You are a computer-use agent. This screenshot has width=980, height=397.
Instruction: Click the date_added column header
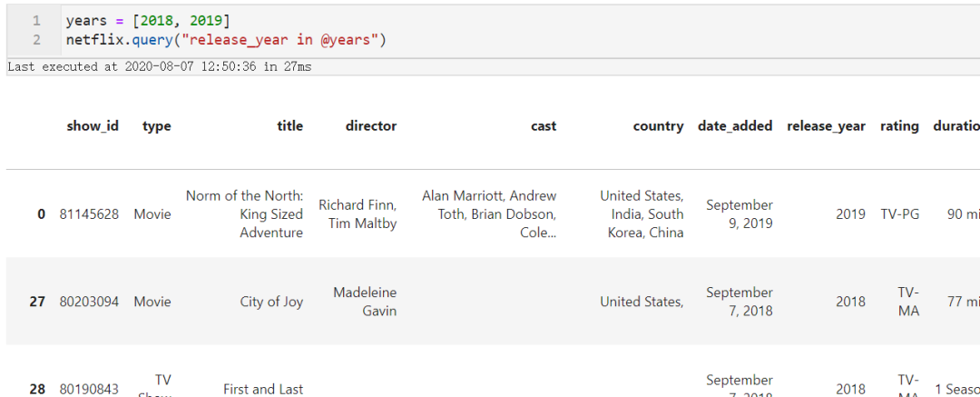pyautogui.click(x=735, y=126)
